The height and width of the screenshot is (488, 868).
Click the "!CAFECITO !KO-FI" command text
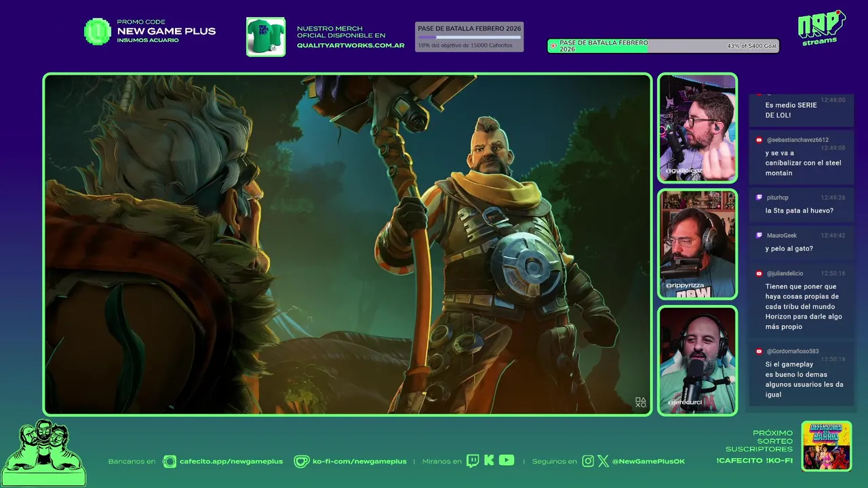point(754,461)
